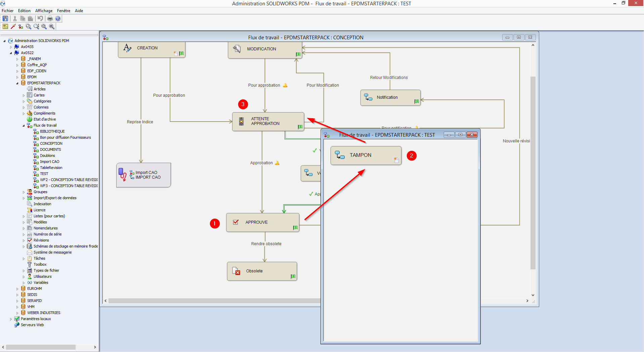
Task: Click the CONCEPTION window vertical scrollbar thumb
Action: (x=533, y=173)
